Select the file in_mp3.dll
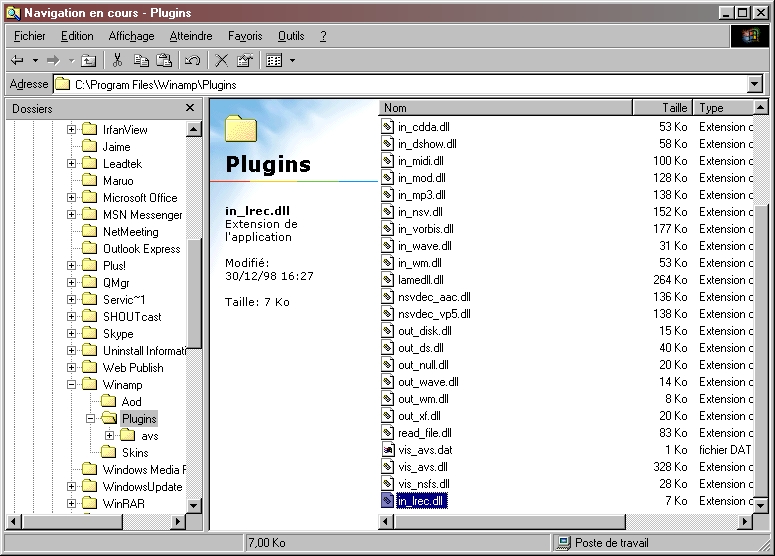 [x=421, y=195]
